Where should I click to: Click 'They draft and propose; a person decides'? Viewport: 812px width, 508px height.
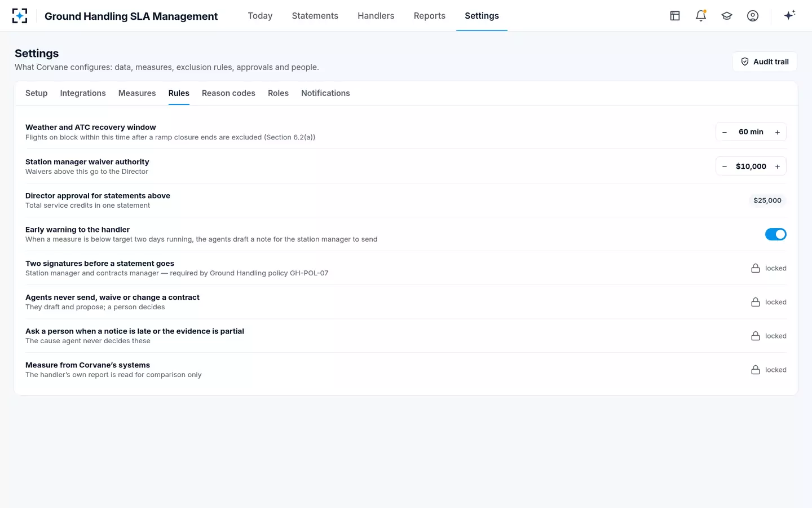tap(95, 307)
